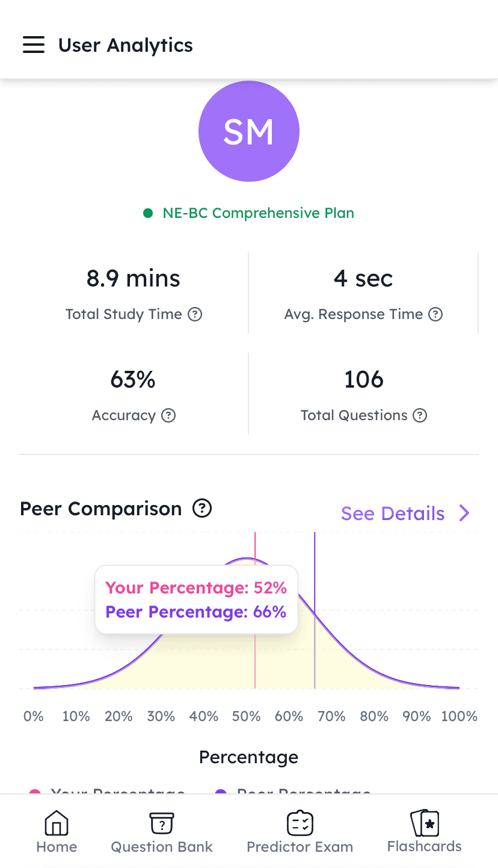Click the Peer Comparison help icon
The width and height of the screenshot is (498, 868).
pos(202,509)
